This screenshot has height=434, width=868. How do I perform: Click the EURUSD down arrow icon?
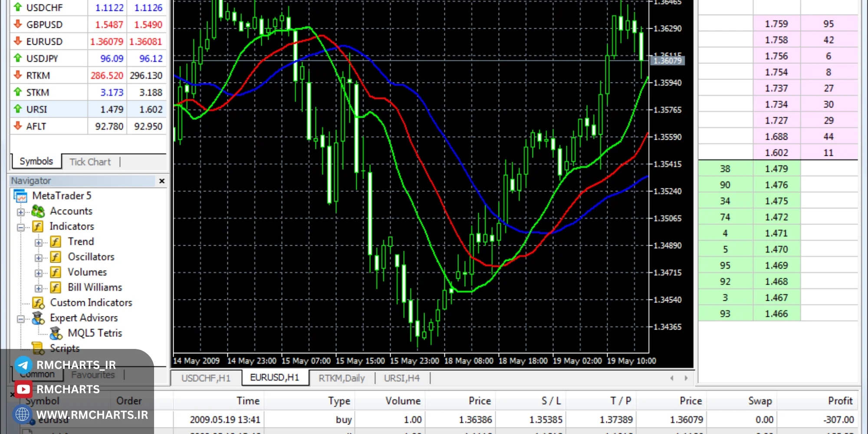point(18,41)
